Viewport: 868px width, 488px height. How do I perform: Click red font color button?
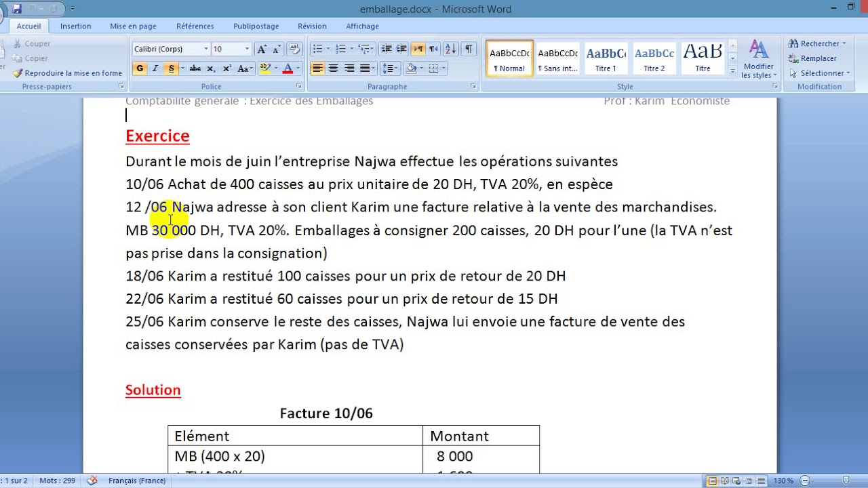(288, 68)
